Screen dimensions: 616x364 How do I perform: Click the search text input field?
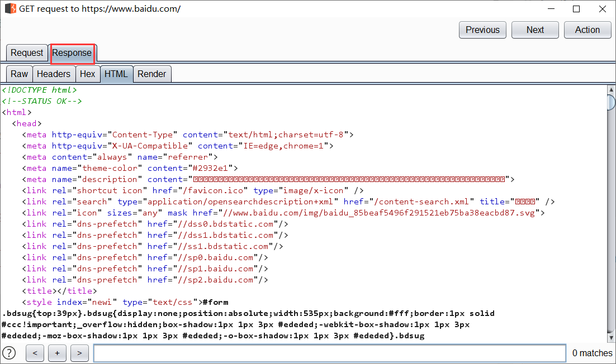coord(330,353)
